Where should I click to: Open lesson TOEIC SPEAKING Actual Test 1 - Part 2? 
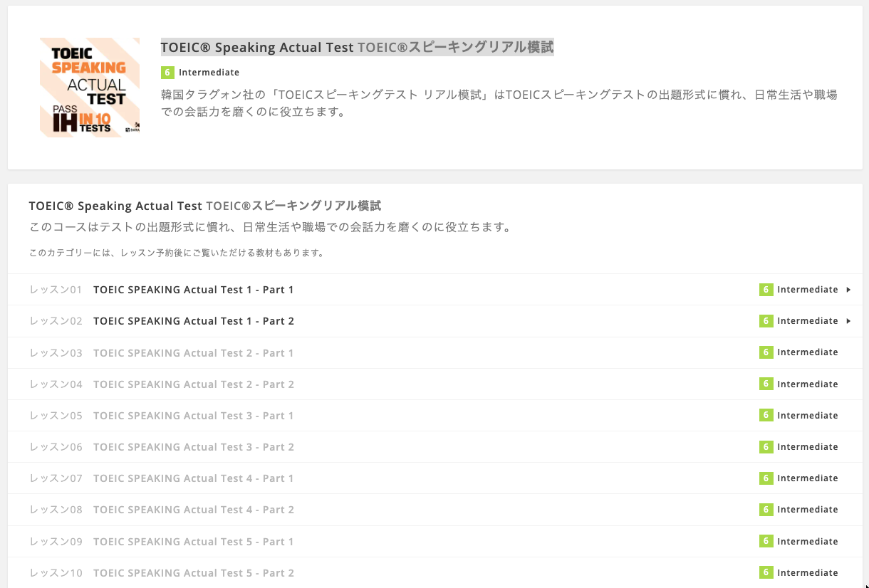tap(193, 321)
